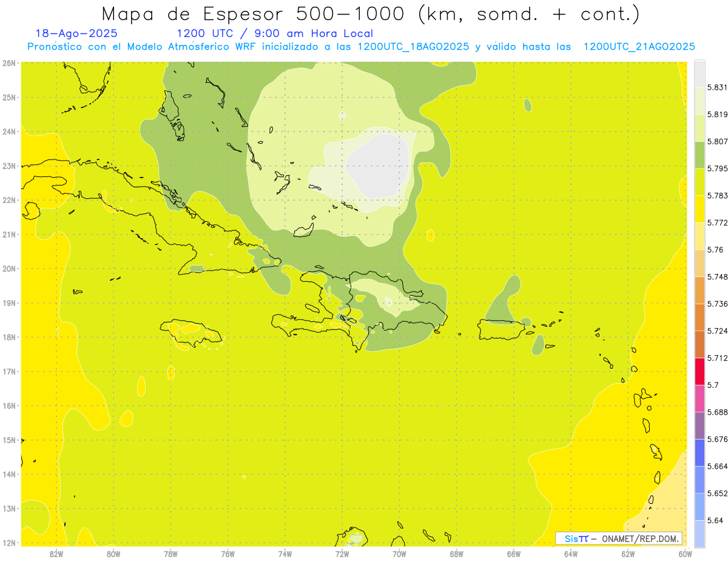Click the legend value 5.712
728x562 pixels.
tap(717, 358)
